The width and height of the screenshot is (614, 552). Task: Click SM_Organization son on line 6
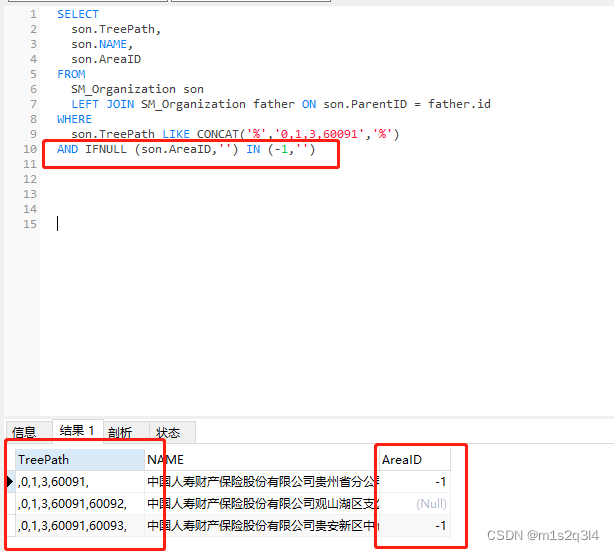pos(137,89)
